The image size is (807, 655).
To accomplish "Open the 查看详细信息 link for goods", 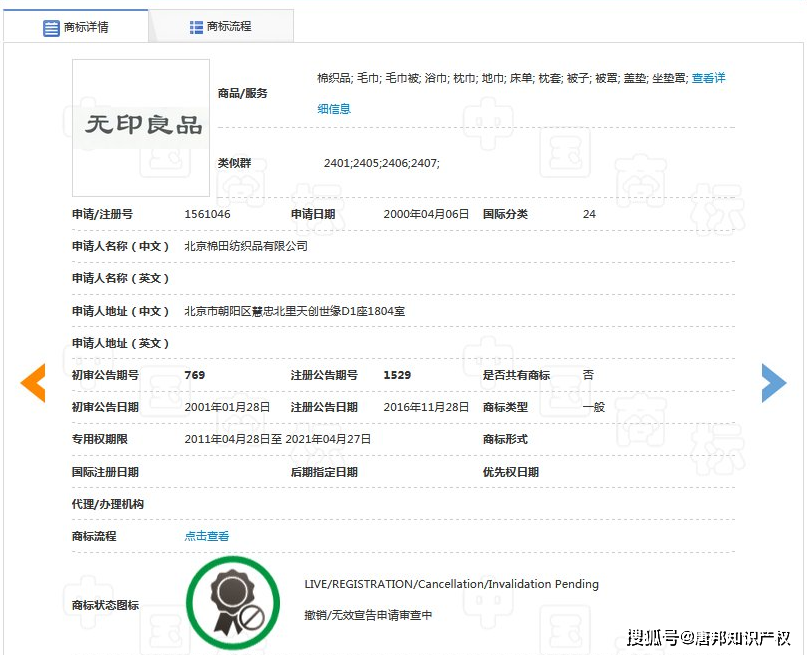I will click(x=708, y=78).
